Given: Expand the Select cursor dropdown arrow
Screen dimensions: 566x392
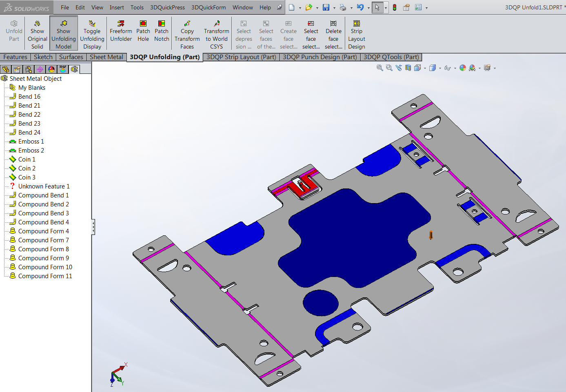Looking at the screenshot, I should [x=386, y=8].
